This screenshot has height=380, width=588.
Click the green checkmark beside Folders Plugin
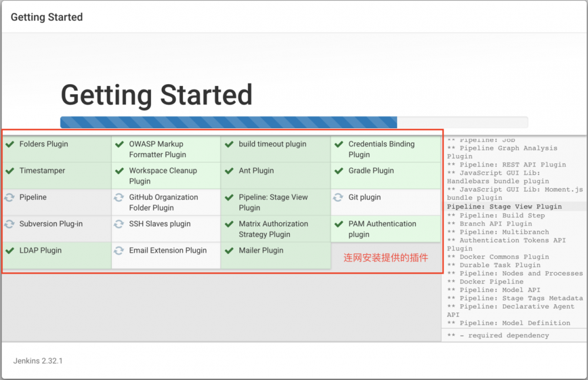[x=11, y=144]
